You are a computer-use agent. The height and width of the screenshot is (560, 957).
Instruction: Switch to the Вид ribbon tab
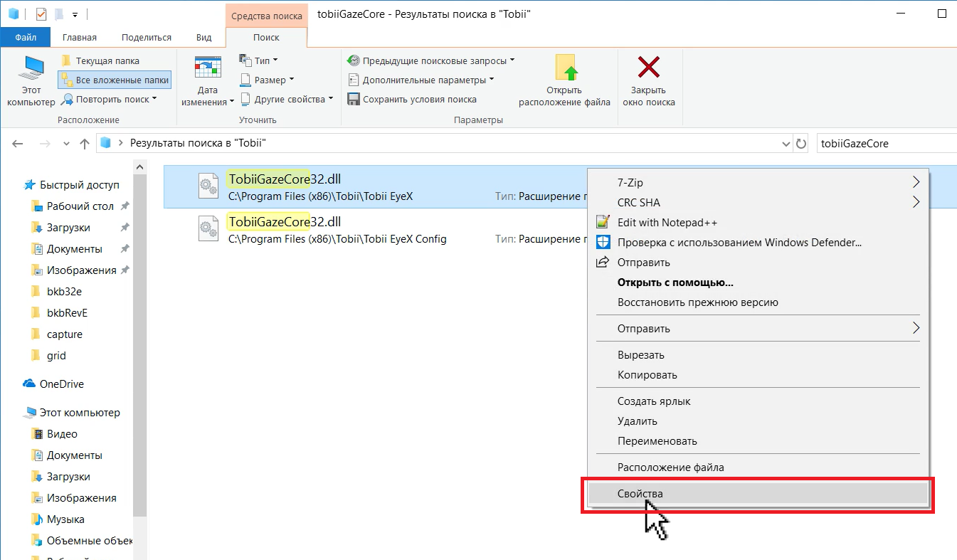(204, 38)
